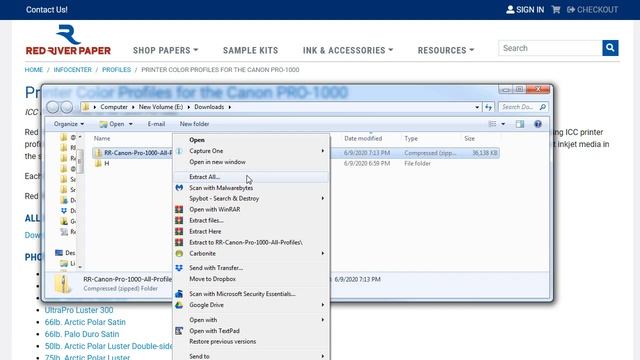
Task: Click Downloads in the address bar path
Action: (209, 107)
